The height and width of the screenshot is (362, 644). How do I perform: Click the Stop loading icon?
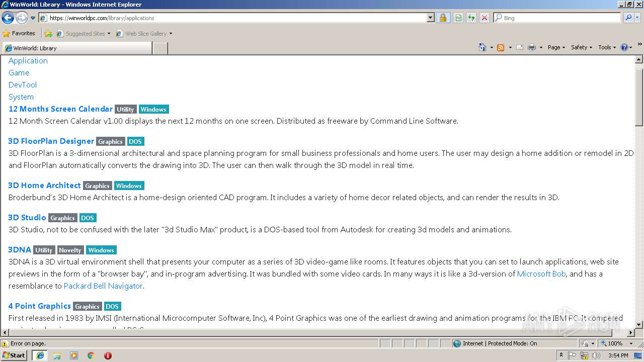[485, 18]
